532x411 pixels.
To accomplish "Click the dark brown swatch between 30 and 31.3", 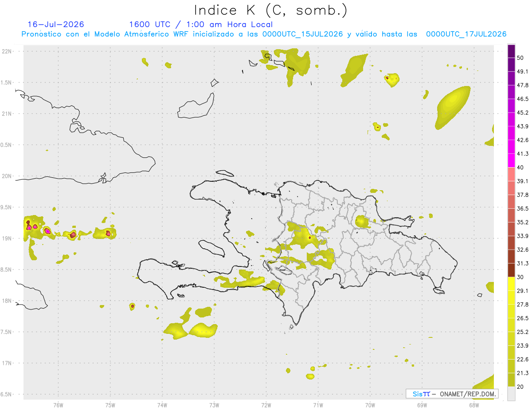I will 511,270.
